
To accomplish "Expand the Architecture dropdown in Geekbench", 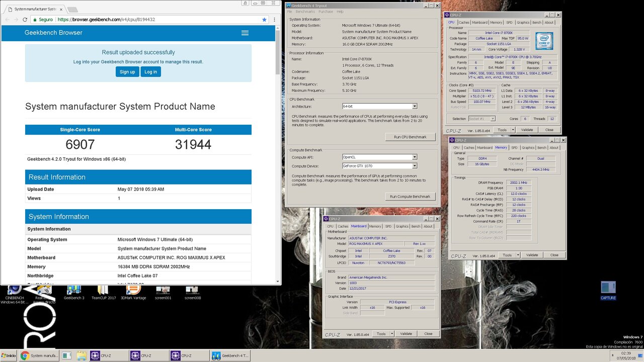I will click(415, 107).
